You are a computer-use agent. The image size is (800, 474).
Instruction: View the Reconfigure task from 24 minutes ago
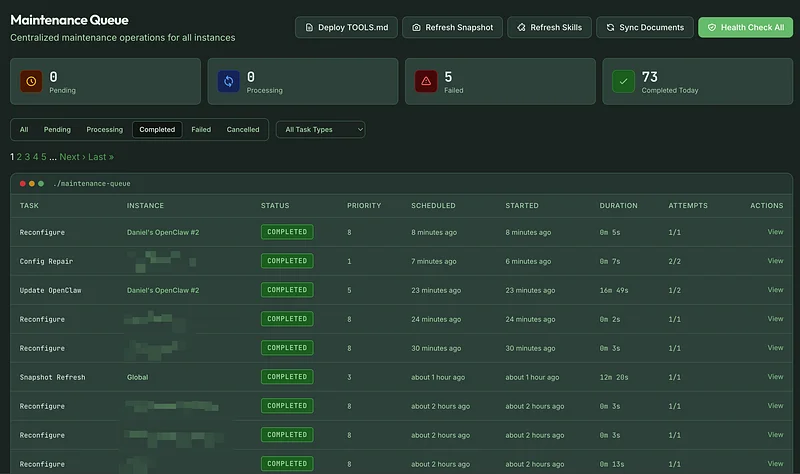[x=775, y=319]
